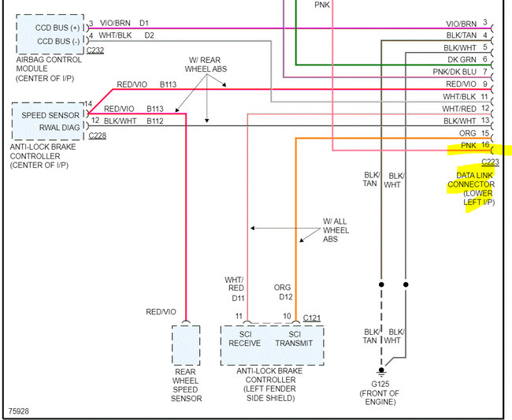Click connector reference C232

tap(95, 50)
